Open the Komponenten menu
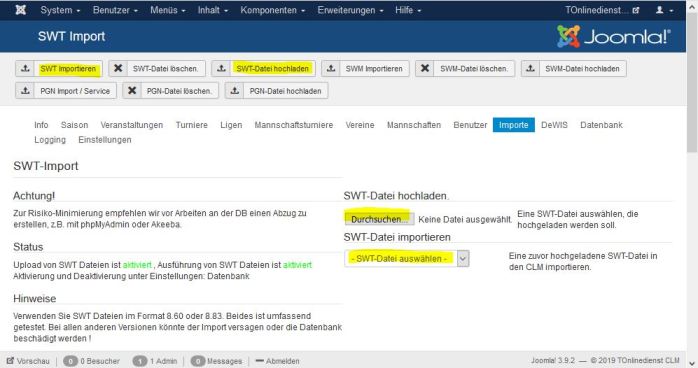698x368 pixels. 272,10
